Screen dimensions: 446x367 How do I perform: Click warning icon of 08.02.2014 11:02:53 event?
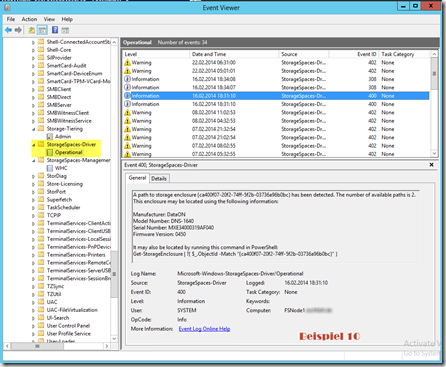(127, 112)
